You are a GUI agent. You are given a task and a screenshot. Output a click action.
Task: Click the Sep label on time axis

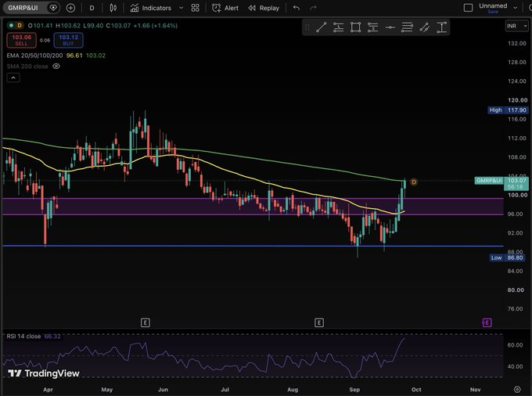coord(354,389)
